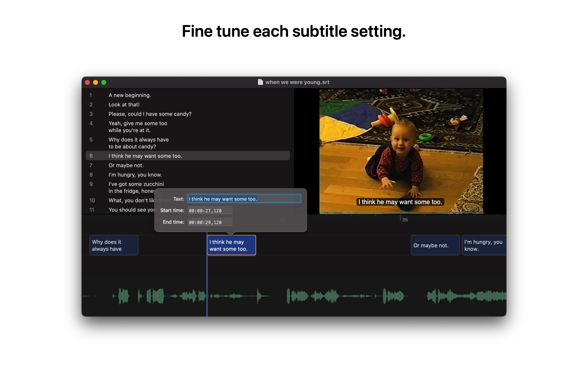Click the Text field in the popover
Screen dimensions: 588x367
click(x=244, y=199)
